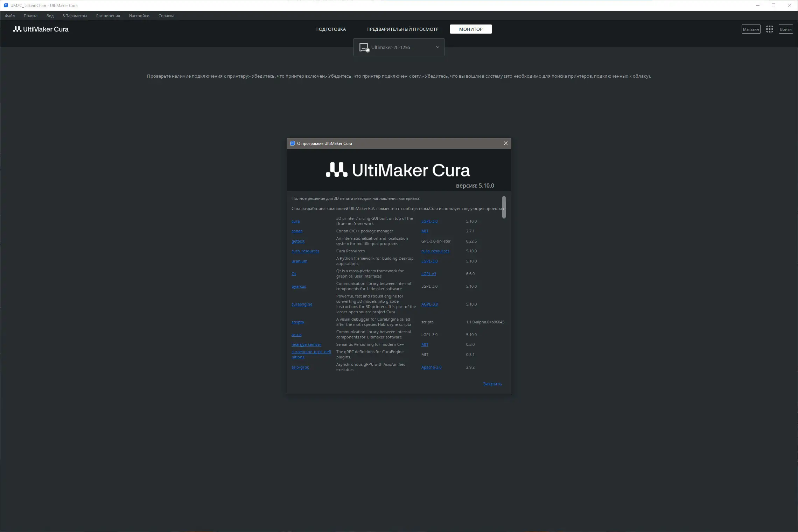
Task: Select the МОНИТОР tab
Action: pos(470,29)
